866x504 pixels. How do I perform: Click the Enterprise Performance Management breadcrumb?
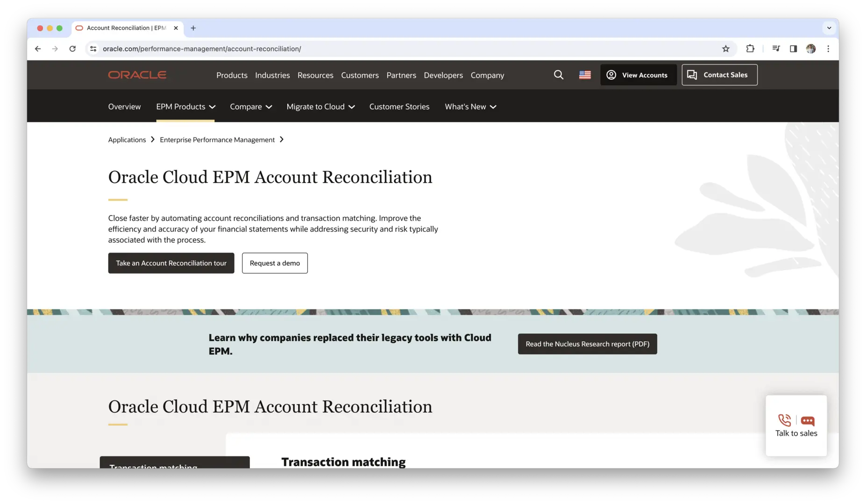click(217, 140)
